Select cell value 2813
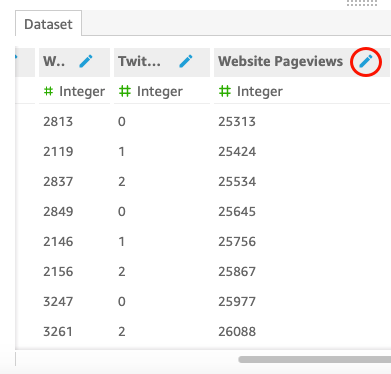Screen dimensions: 391x374 (58, 122)
